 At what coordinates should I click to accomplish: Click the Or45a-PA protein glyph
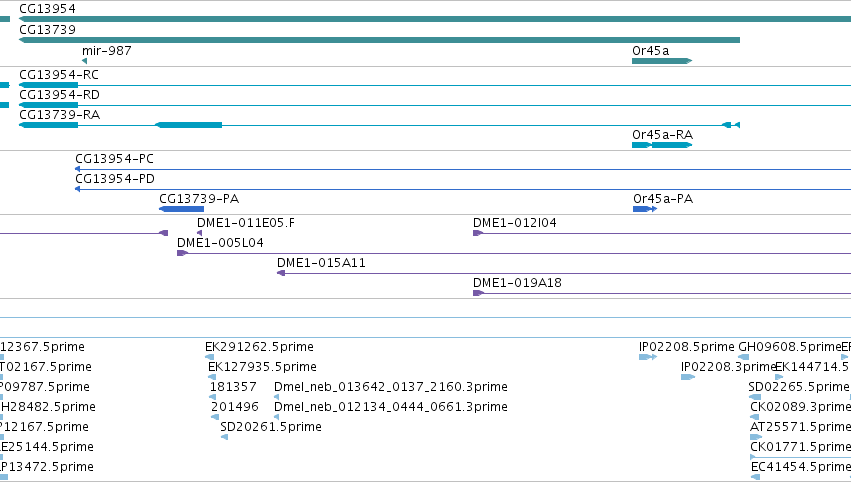[645, 209]
